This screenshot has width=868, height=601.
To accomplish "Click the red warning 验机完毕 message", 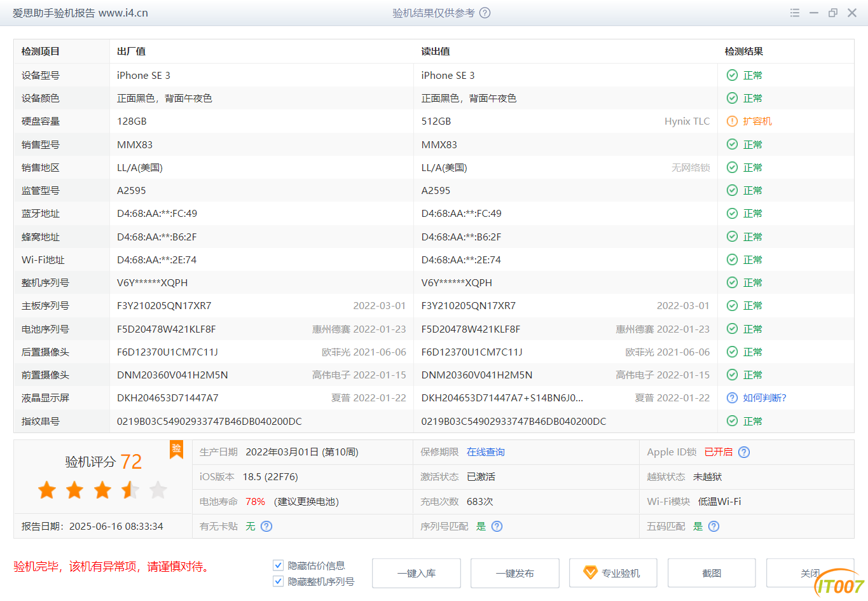I will (x=111, y=566).
